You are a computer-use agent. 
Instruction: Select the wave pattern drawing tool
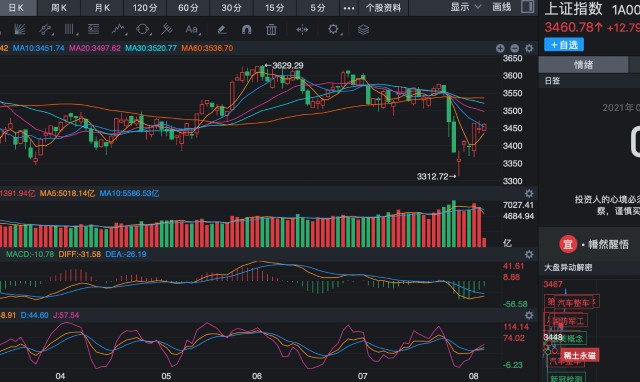click(119, 29)
